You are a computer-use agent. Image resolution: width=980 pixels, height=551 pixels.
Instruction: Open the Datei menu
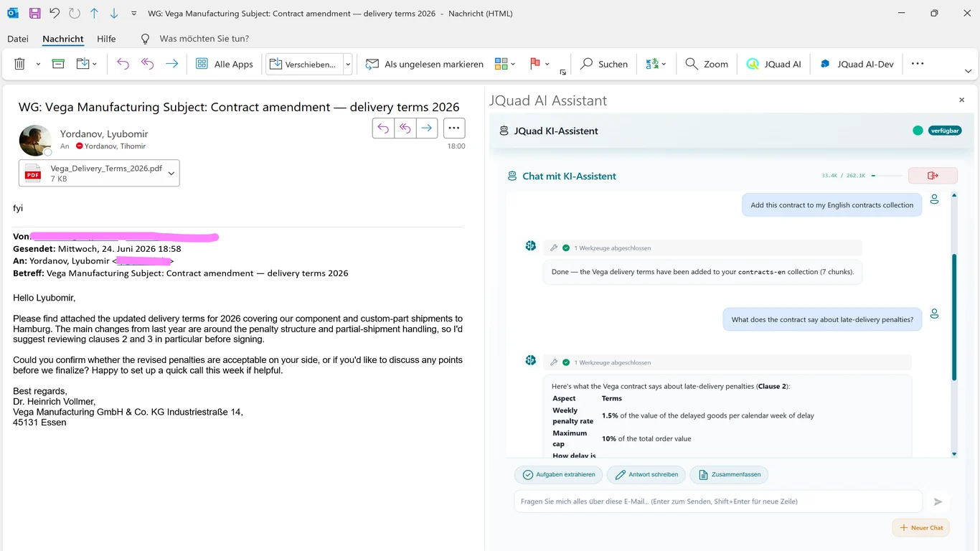tap(18, 39)
